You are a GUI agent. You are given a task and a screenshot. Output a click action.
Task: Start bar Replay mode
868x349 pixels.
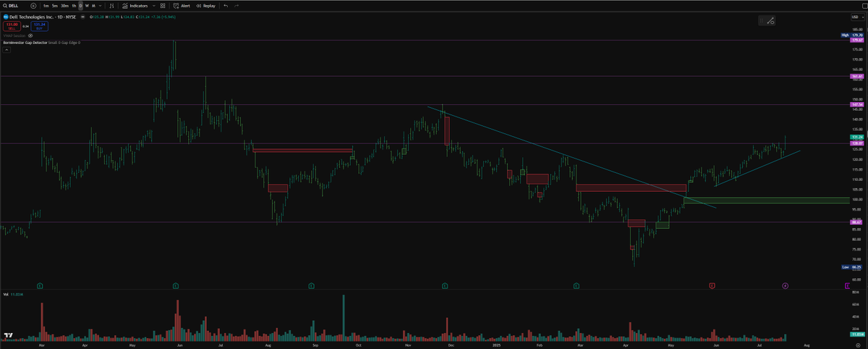click(205, 6)
